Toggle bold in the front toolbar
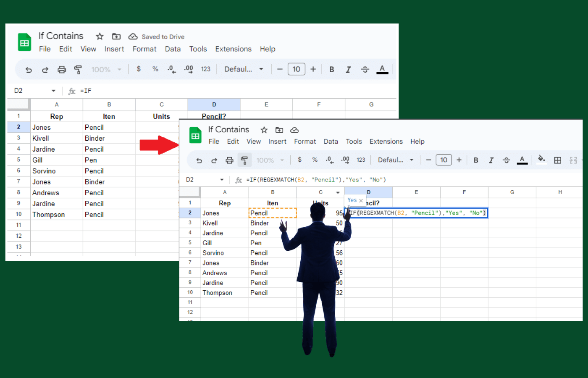The image size is (588, 378). [476, 160]
